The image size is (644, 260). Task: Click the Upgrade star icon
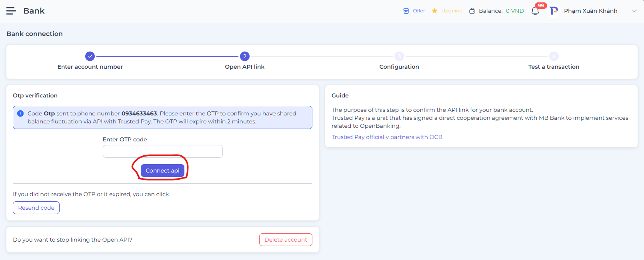pyautogui.click(x=434, y=11)
